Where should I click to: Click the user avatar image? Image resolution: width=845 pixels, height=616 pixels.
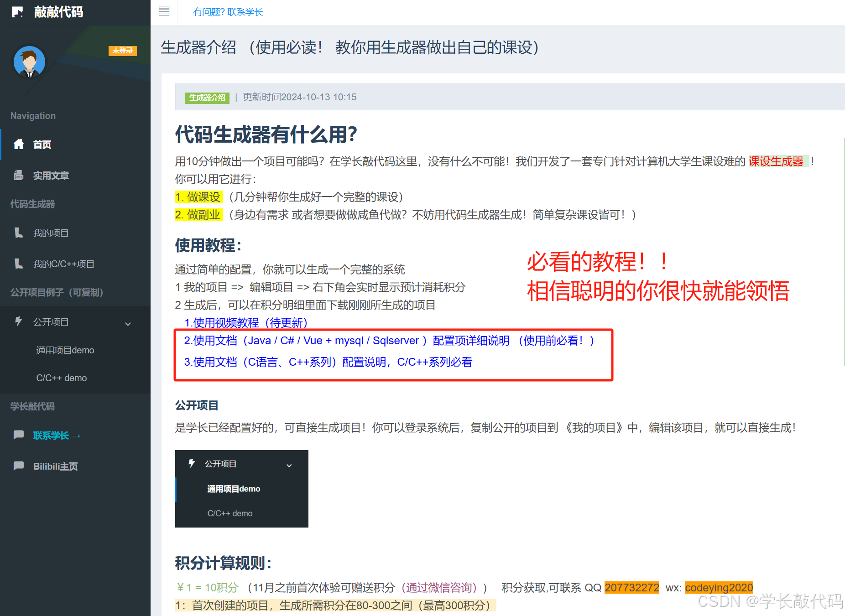29,62
